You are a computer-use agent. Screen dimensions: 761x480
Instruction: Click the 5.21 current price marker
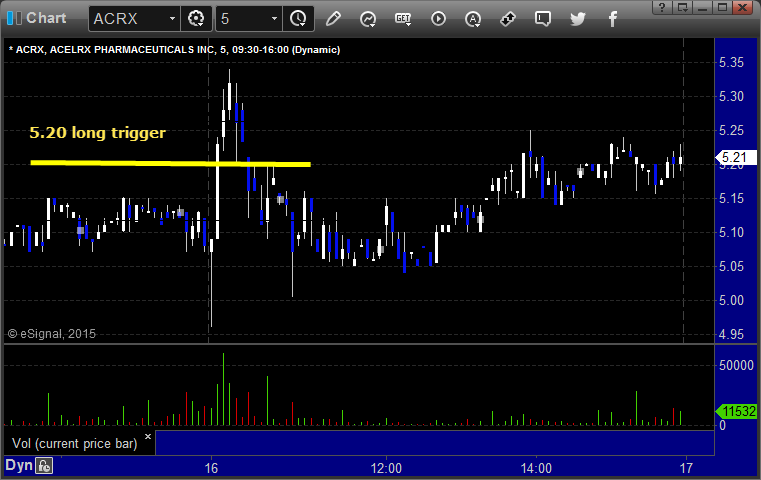(735, 157)
